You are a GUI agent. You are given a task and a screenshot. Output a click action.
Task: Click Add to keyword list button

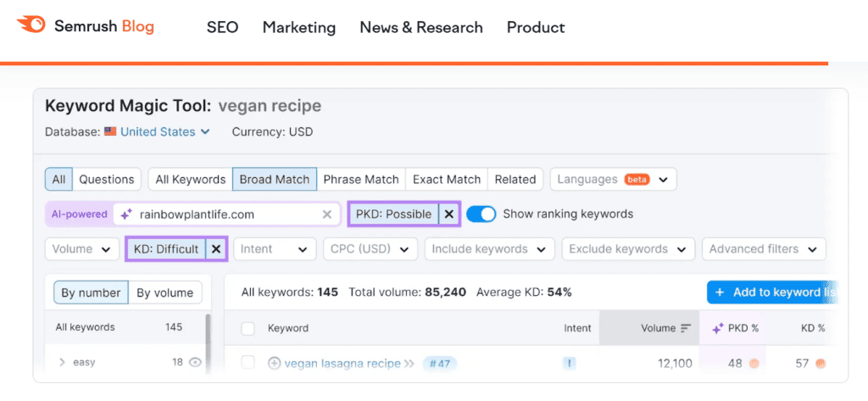773,292
